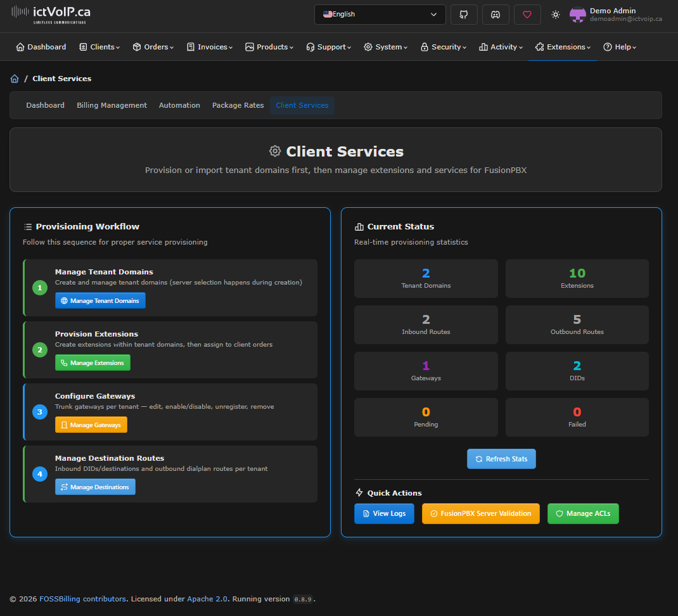Open the Extensions menu

(563, 47)
